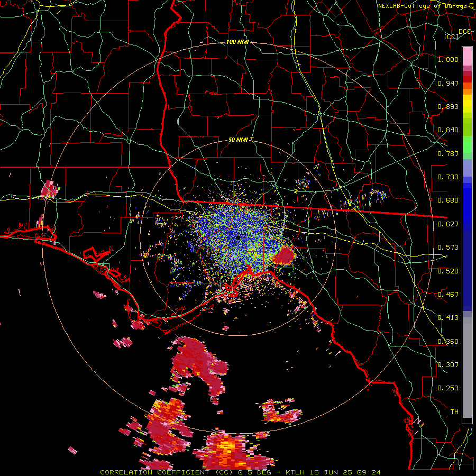This screenshot has width=476, height=476.
Task: Click the 0.360 legend label
Action: point(448,342)
